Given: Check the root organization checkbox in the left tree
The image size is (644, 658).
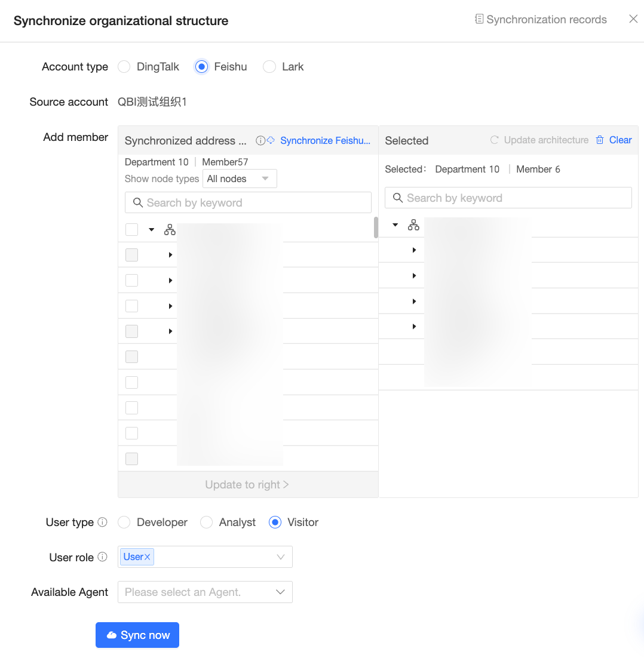Looking at the screenshot, I should [x=132, y=229].
